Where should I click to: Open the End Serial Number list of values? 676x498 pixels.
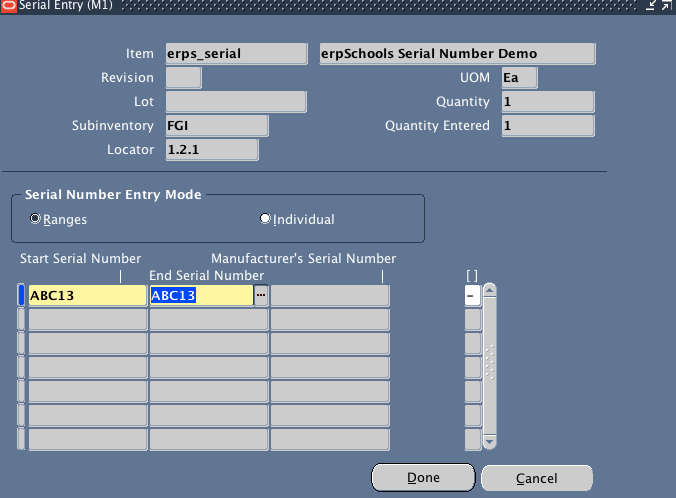pyautogui.click(x=261, y=295)
